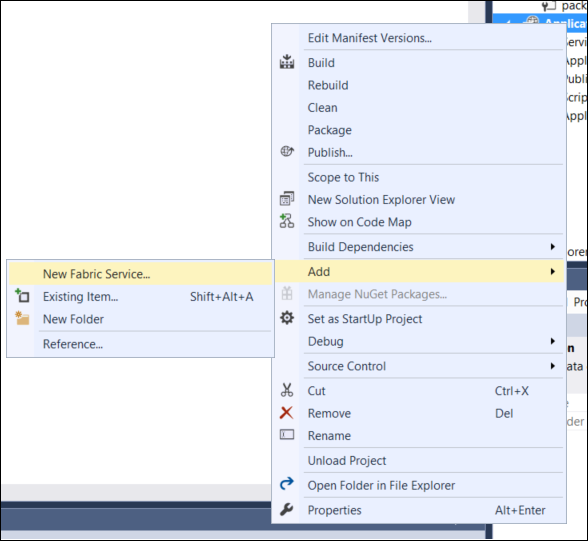
Task: Open the Build Dependencies menu item
Action: click(419, 247)
